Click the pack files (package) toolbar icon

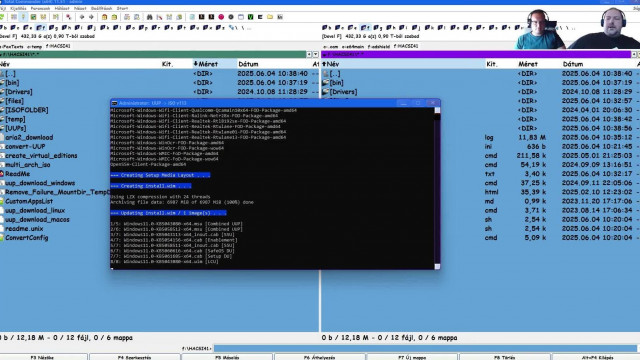click(104, 17)
